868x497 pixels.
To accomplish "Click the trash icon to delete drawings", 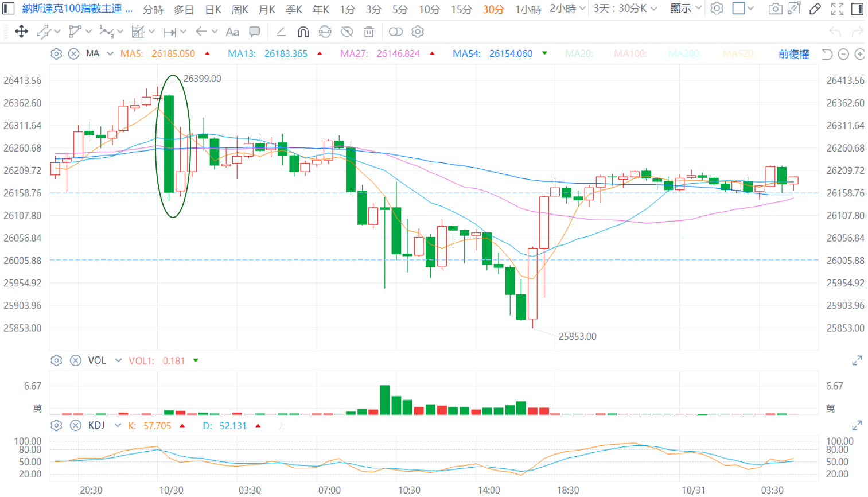I will (x=369, y=32).
